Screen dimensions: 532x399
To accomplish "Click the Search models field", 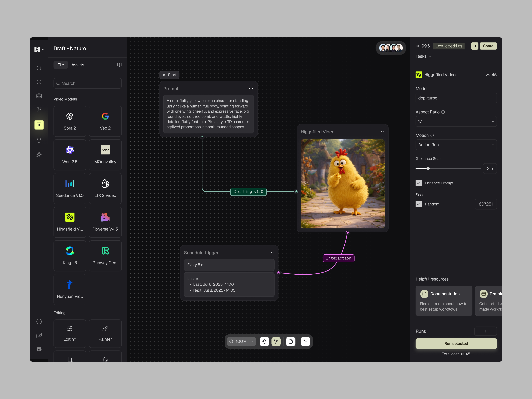I will (x=88, y=83).
